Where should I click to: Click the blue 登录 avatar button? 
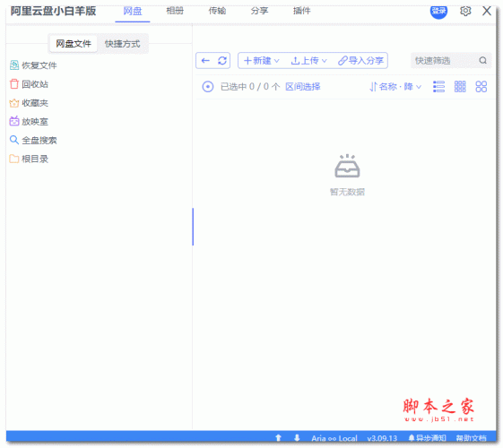[438, 11]
